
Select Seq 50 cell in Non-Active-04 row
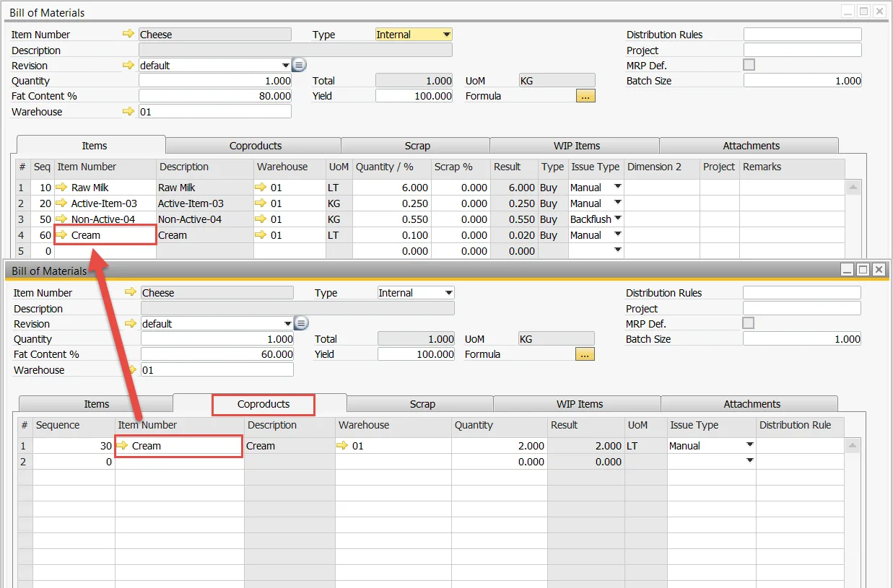(x=43, y=219)
